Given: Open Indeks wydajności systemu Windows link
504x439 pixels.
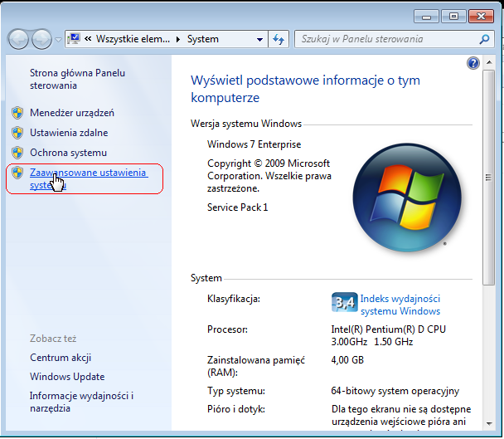Looking at the screenshot, I should 400,305.
